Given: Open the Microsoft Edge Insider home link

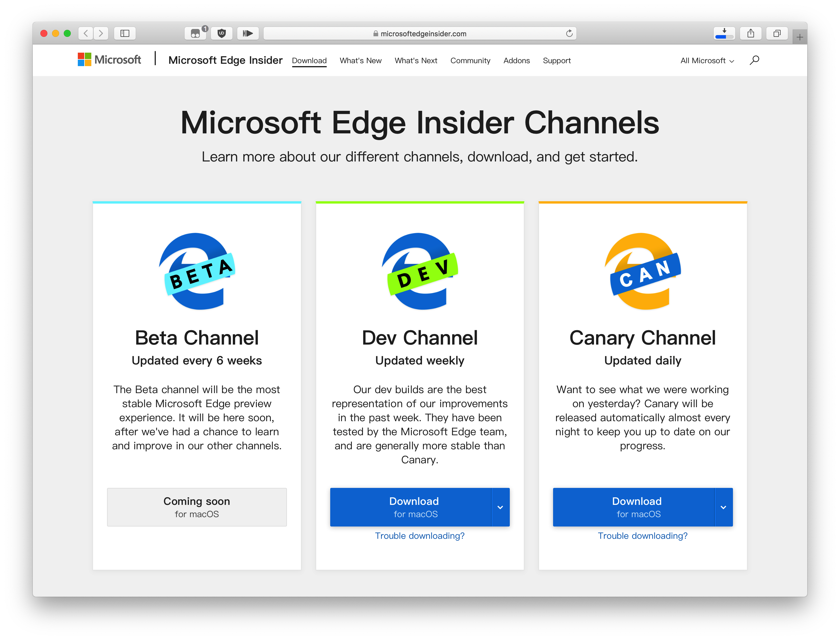Looking at the screenshot, I should pyautogui.click(x=226, y=60).
